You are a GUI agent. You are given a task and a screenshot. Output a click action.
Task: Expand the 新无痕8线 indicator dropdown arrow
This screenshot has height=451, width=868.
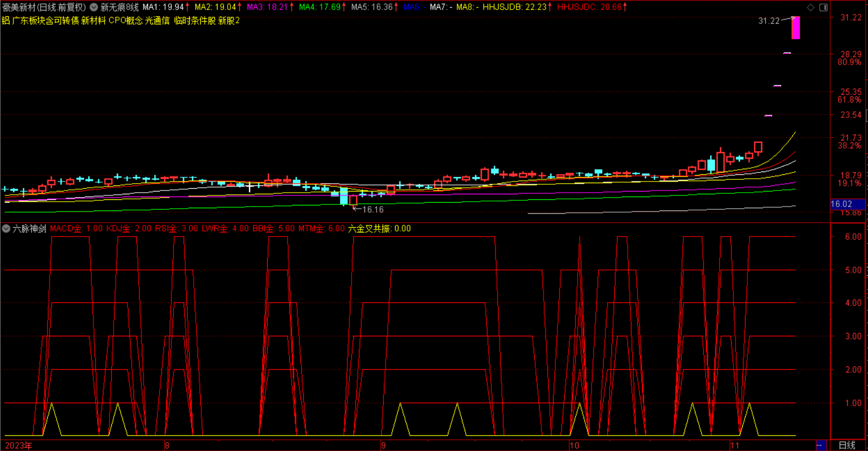tap(93, 7)
